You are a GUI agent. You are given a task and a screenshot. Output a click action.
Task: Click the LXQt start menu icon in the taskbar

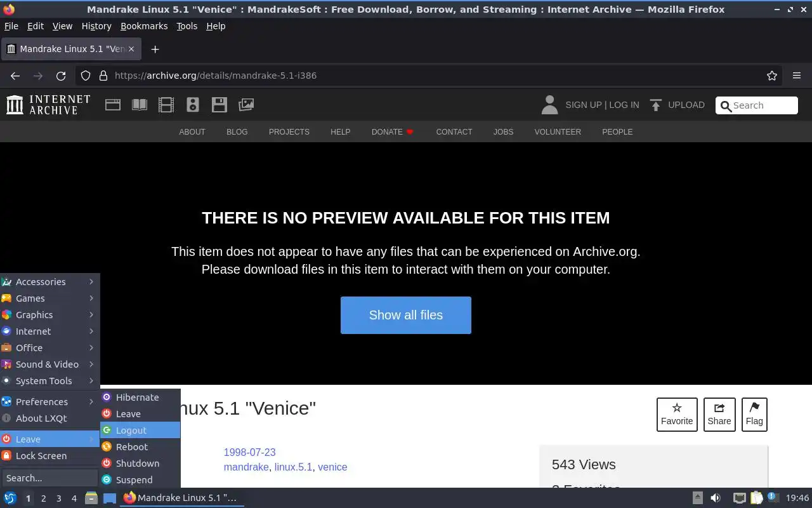pos(10,498)
